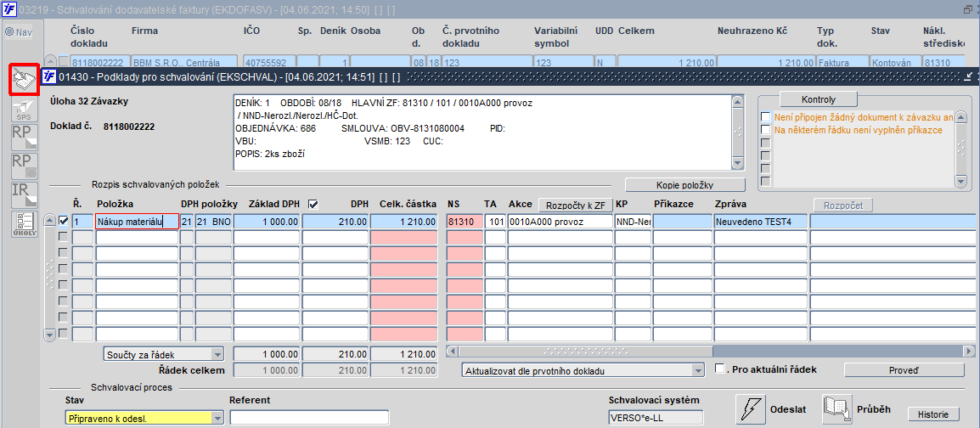Viewport: 980px width, 428px height.
Task: Click the Kontován status cell
Action: [x=896, y=62]
